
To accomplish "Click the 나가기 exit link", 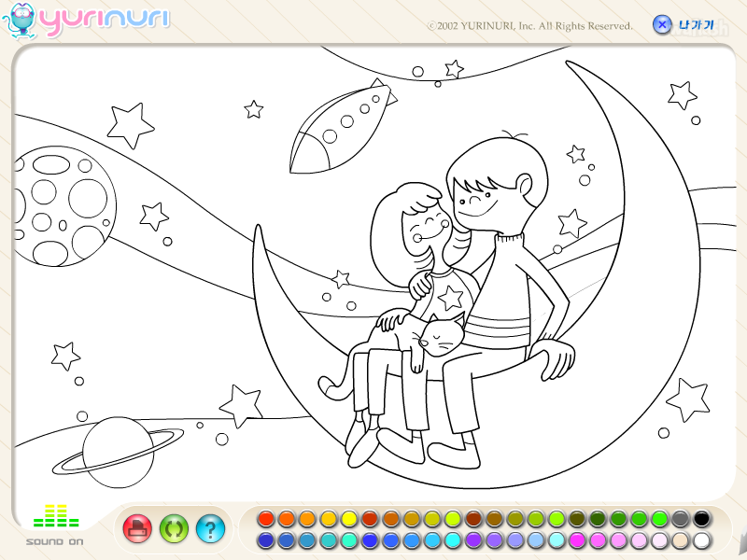I will coord(696,25).
